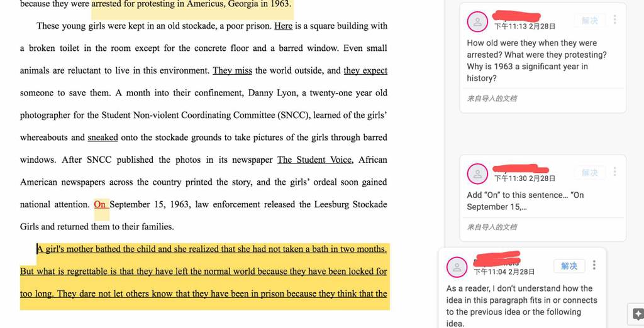Viewport: 644px width, 328px height.
Task: Click highlighted line "too long. They dare not"
Action: (204, 293)
